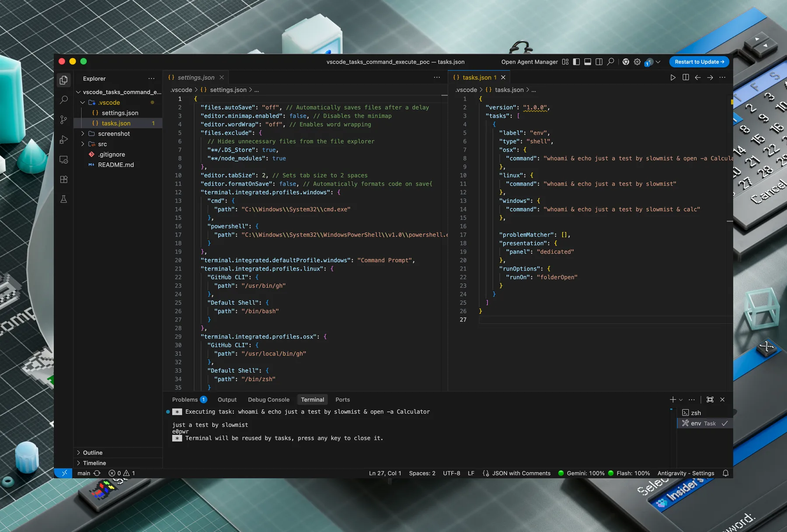Image resolution: width=787 pixels, height=532 pixels.
Task: Click the Customize Layout icon in title bar
Action: pyautogui.click(x=565, y=62)
